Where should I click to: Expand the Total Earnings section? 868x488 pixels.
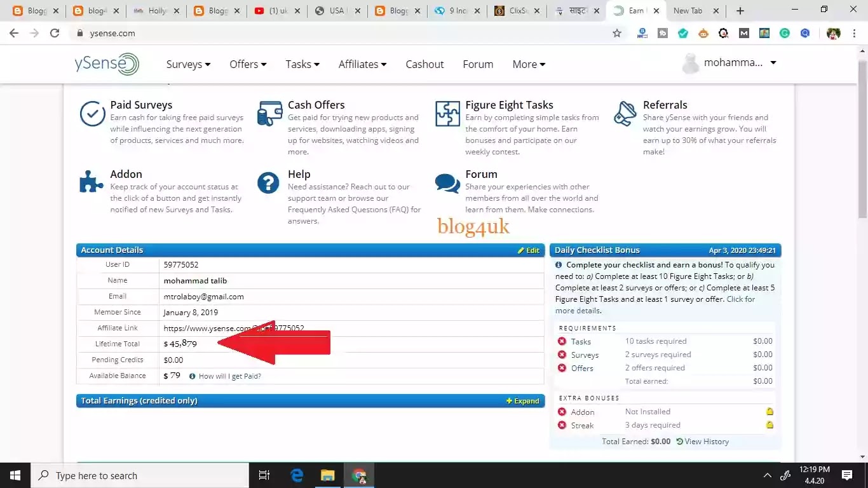522,401
